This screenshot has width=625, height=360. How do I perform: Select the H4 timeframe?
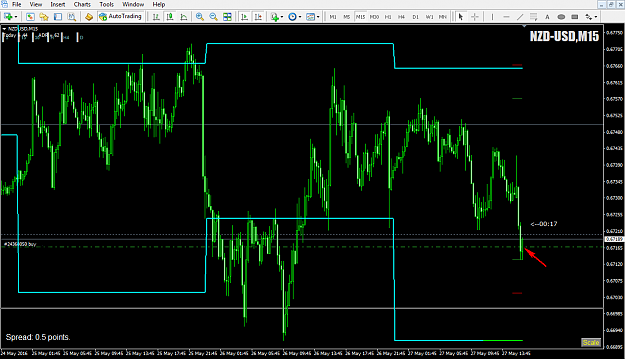pos(401,17)
